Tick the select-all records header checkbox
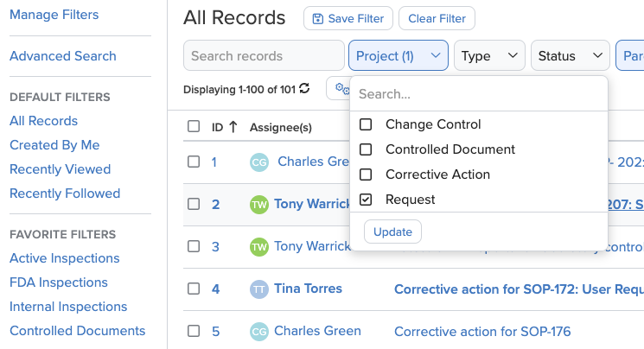This screenshot has height=349, width=644. pos(194,127)
